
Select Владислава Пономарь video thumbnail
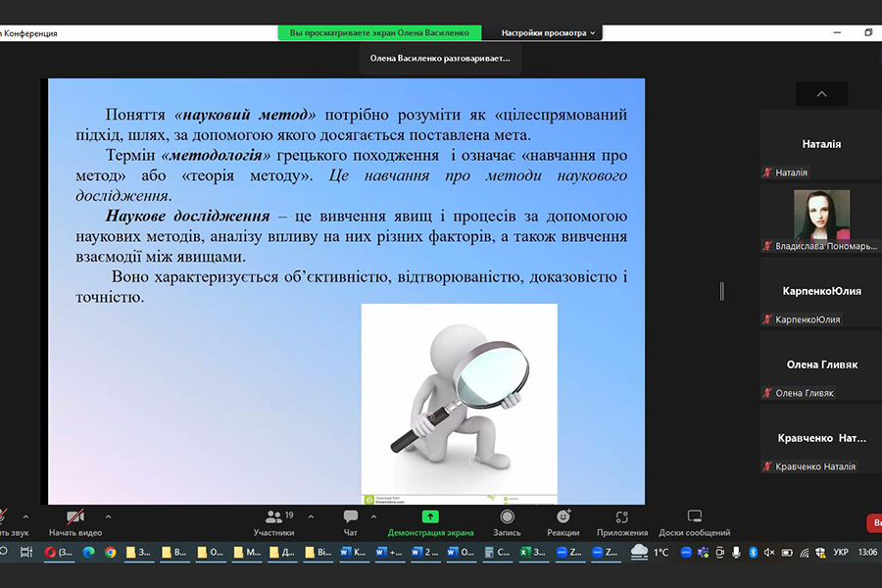point(821,218)
